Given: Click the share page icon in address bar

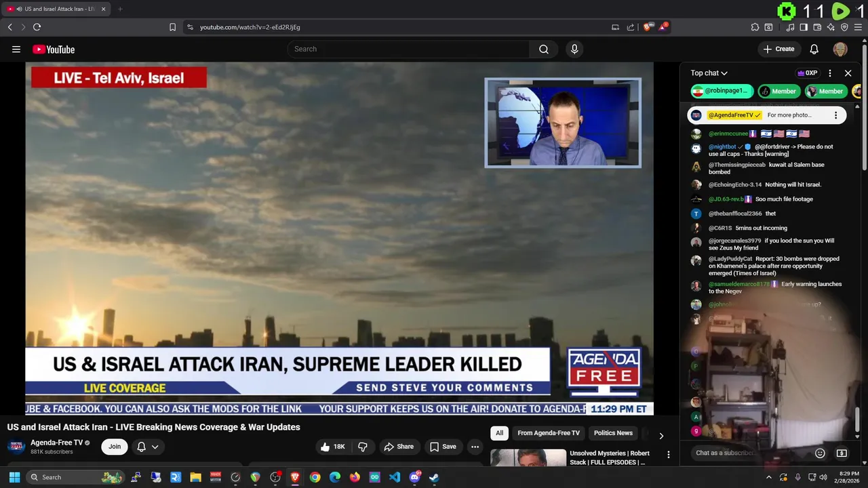Looking at the screenshot, I should click(x=631, y=27).
